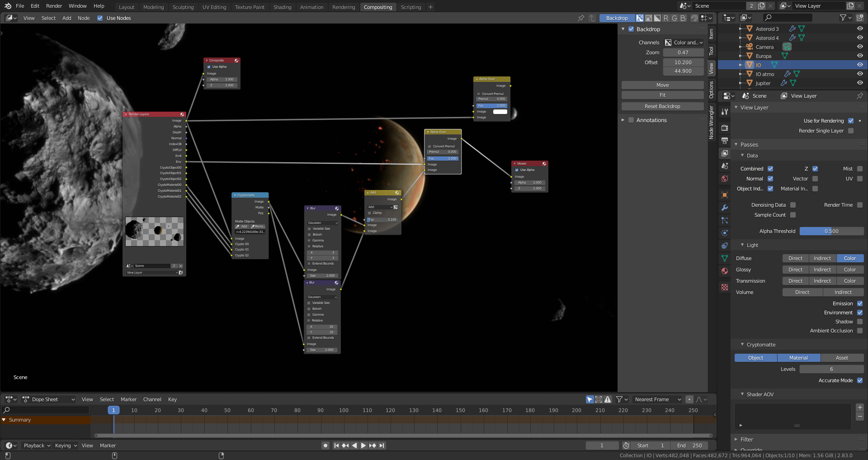
Task: Open outliner filter dropdown
Action: 845,18
